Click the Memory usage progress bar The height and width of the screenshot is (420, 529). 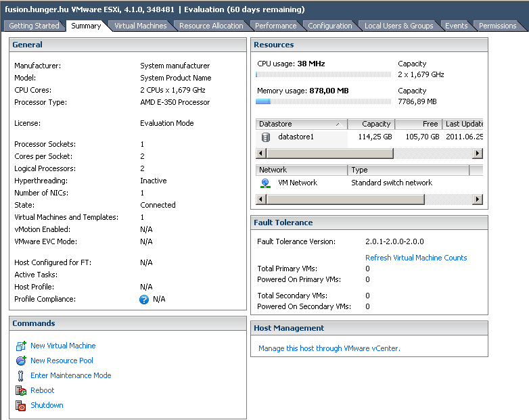pyautogui.click(x=323, y=101)
